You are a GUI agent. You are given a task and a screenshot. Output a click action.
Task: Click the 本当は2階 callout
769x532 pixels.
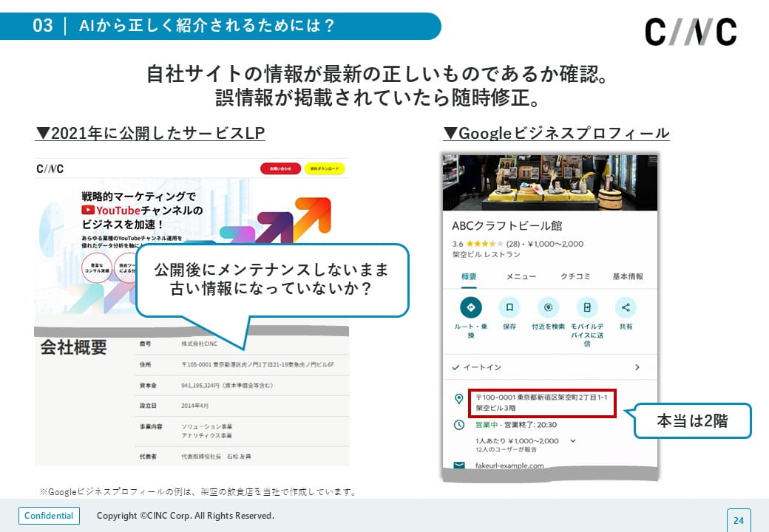pos(693,421)
